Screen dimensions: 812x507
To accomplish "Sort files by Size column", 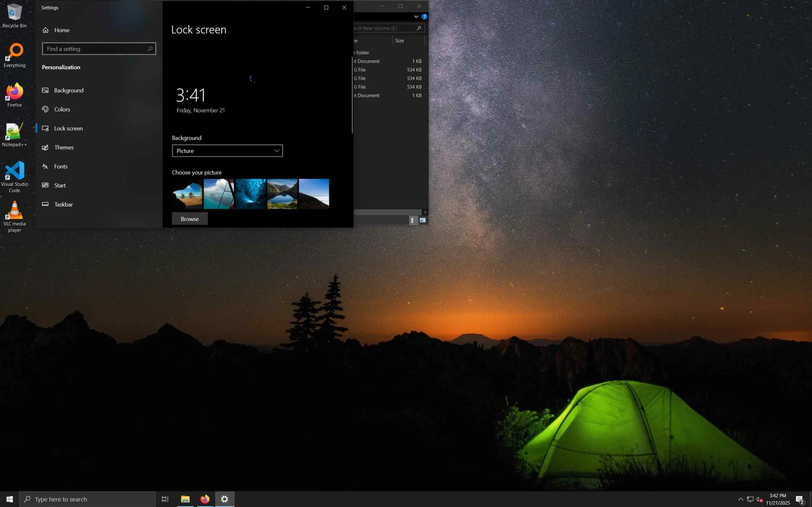I will [x=399, y=41].
